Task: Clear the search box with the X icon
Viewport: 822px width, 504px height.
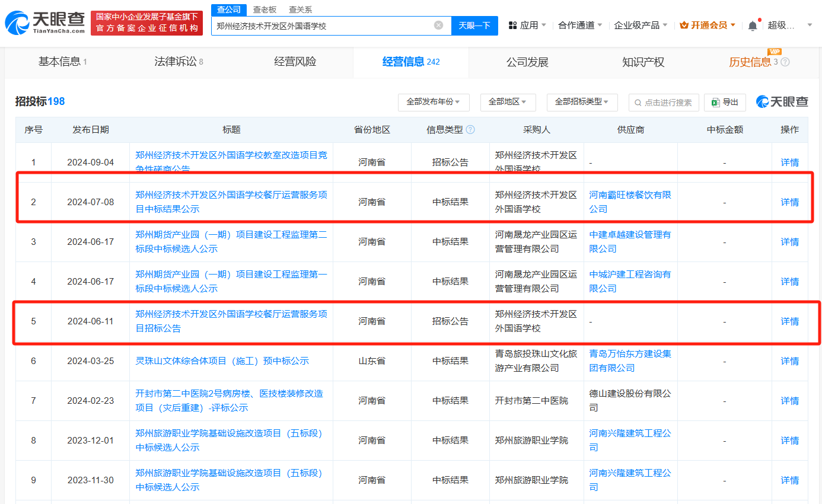Action: pos(438,25)
